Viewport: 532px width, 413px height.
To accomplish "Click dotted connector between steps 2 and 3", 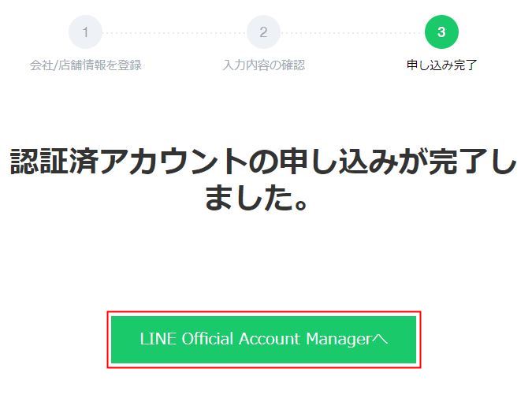I will 352,33.
